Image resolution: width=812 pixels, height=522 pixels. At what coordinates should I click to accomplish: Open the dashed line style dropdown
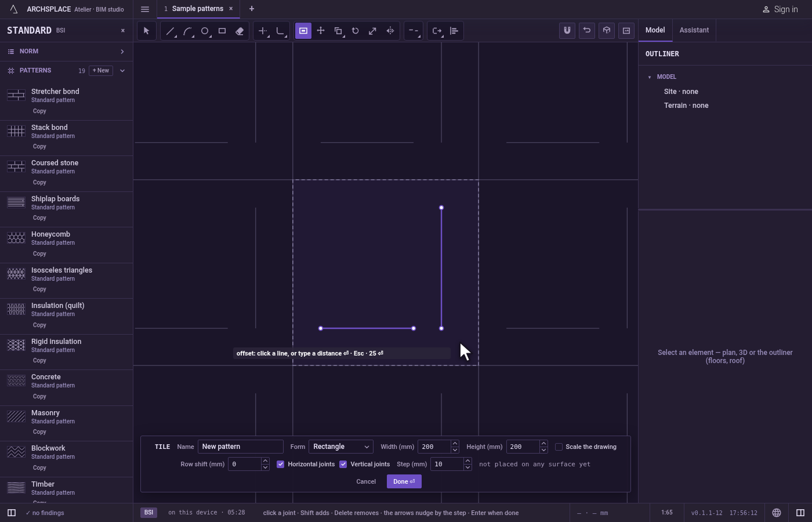click(414, 31)
